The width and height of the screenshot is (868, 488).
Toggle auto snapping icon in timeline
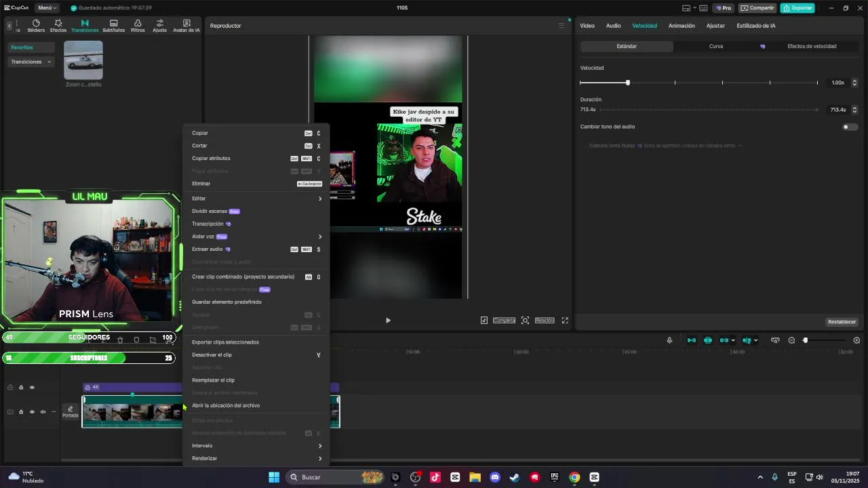(x=708, y=340)
